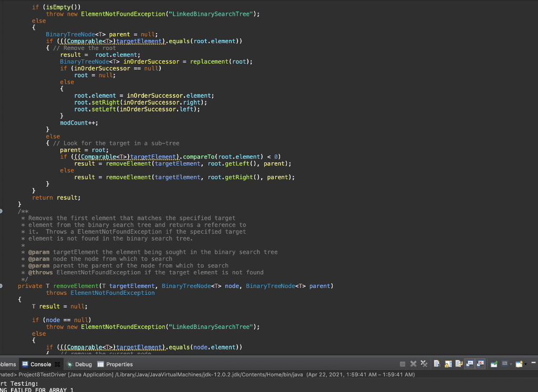Click '// Remove the root' comment

pos(85,48)
